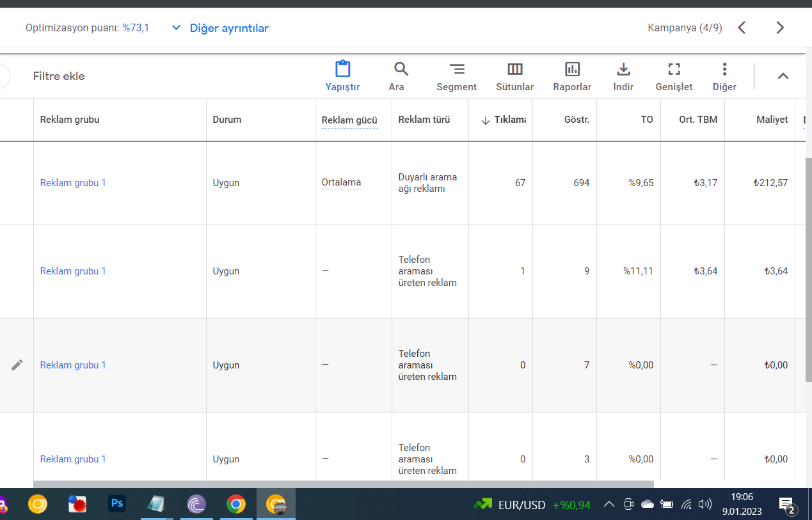Open Google Chrome from the taskbar
This screenshot has width=812, height=520.
pos(235,504)
